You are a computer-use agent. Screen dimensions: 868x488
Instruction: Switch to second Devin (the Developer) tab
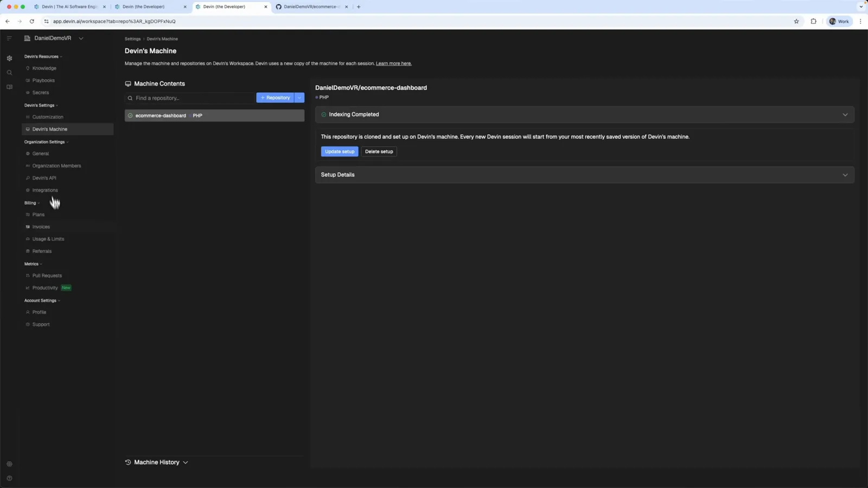231,7
